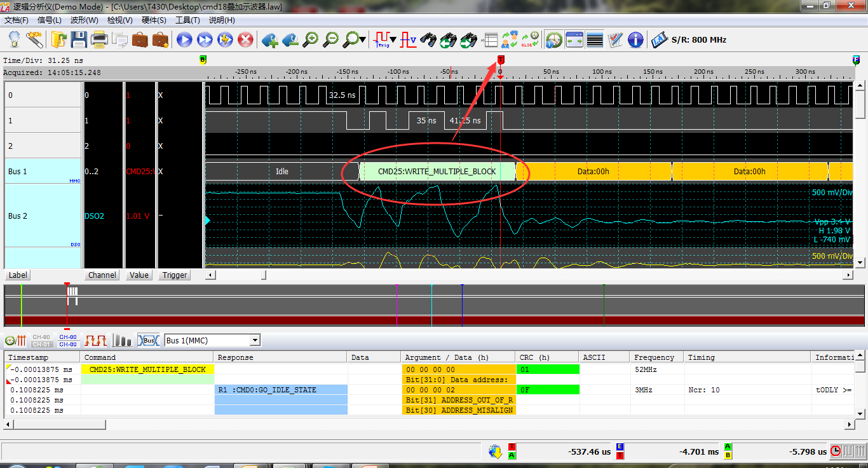Screen dimensions: 868x468
Task: Save file with the floppy disk icon
Action: pyautogui.click(x=79, y=39)
